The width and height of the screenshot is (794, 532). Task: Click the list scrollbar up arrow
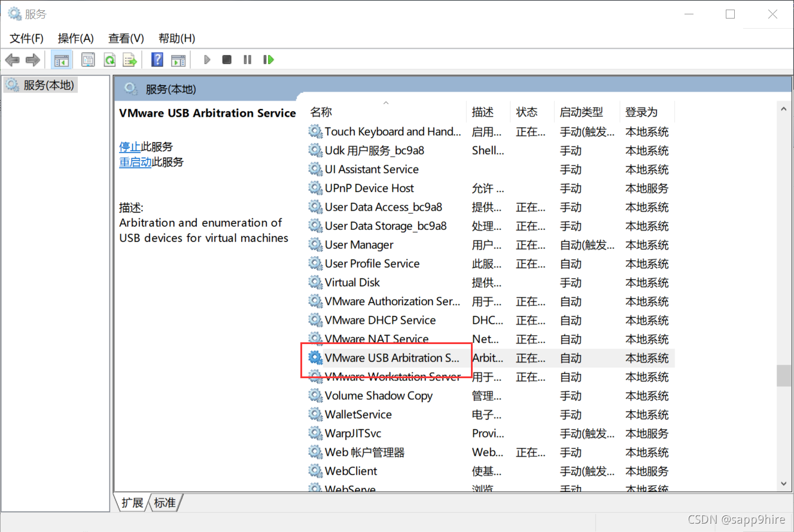783,108
